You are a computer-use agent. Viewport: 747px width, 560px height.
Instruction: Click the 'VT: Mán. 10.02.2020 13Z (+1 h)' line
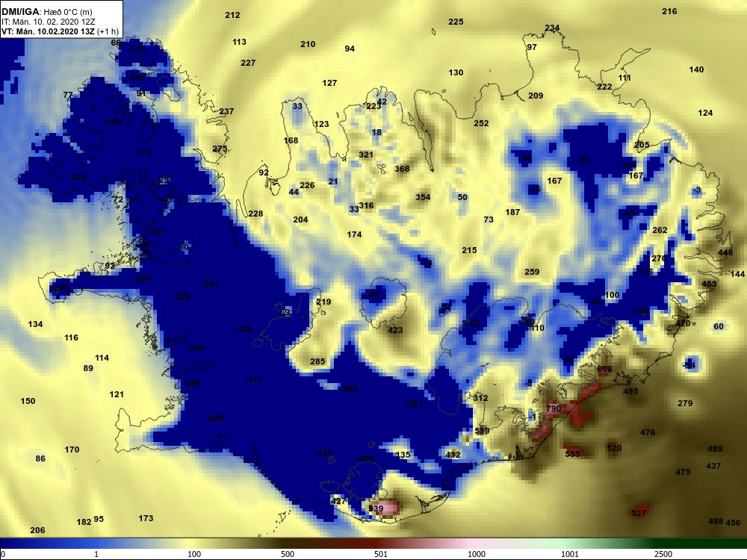(60, 31)
